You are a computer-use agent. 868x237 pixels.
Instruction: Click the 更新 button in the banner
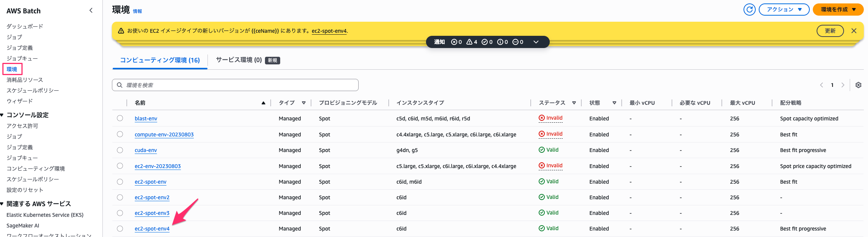pos(830,31)
